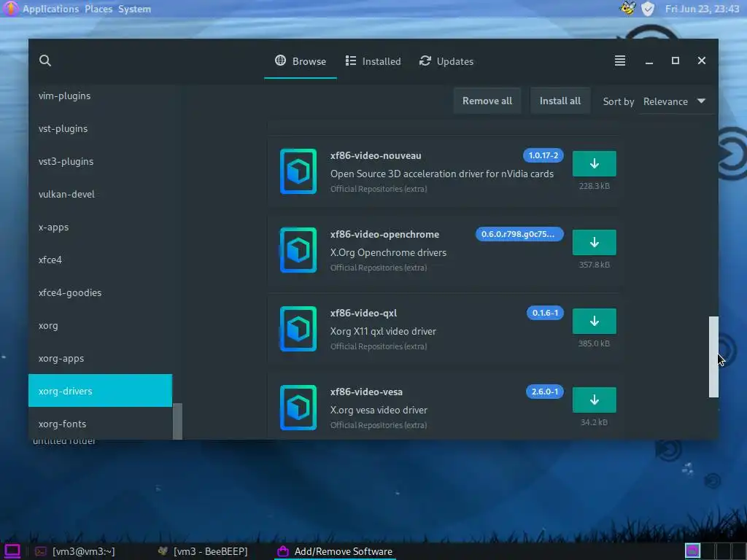Minimize the Add/Remove Software window

tap(649, 61)
